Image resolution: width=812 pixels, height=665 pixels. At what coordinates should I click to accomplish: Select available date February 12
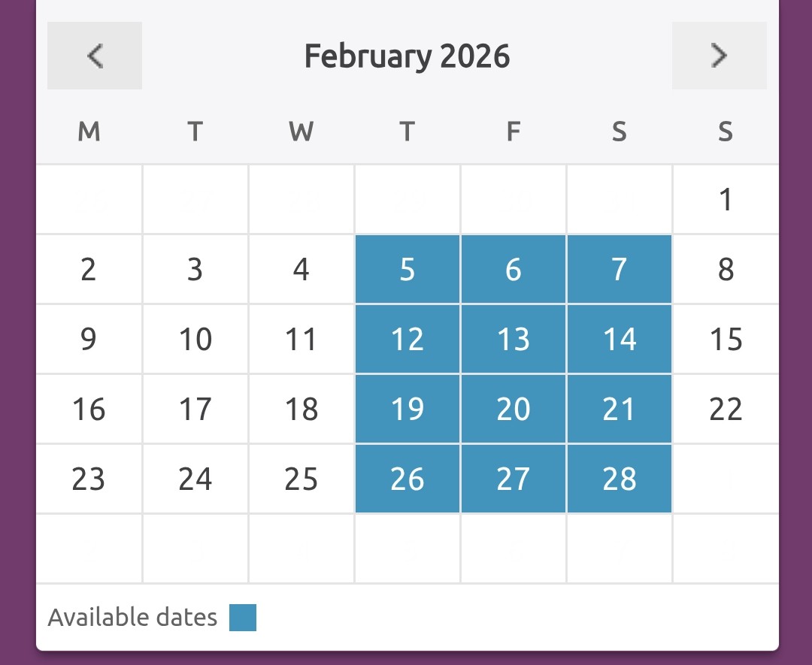tap(408, 340)
